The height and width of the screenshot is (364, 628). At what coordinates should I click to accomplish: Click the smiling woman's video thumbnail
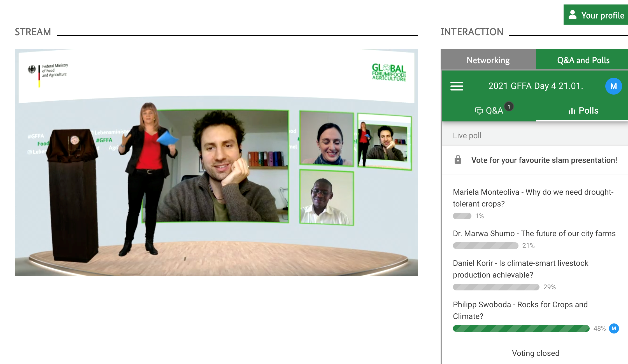[327, 139]
